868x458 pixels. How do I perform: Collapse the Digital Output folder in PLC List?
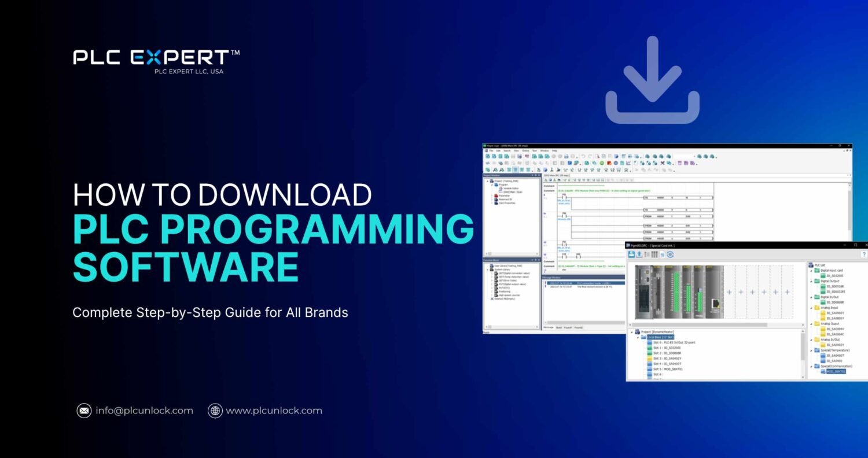(811, 281)
